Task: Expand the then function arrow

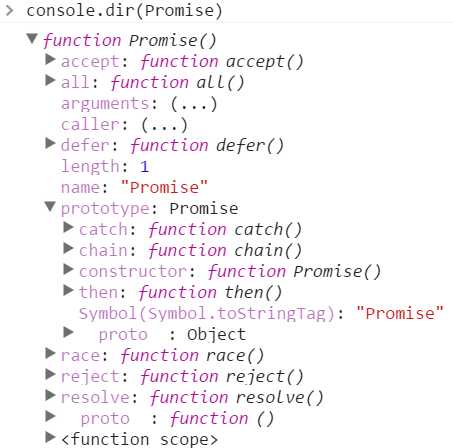Action: pos(68,290)
